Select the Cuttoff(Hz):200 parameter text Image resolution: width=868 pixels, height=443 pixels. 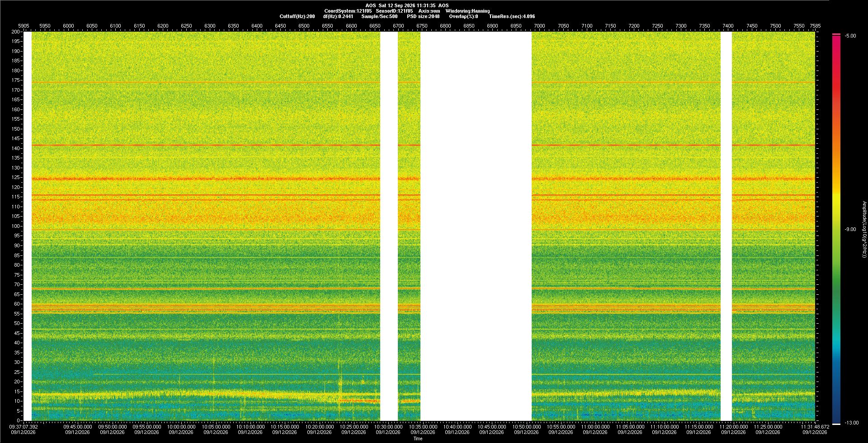pyautogui.click(x=297, y=16)
